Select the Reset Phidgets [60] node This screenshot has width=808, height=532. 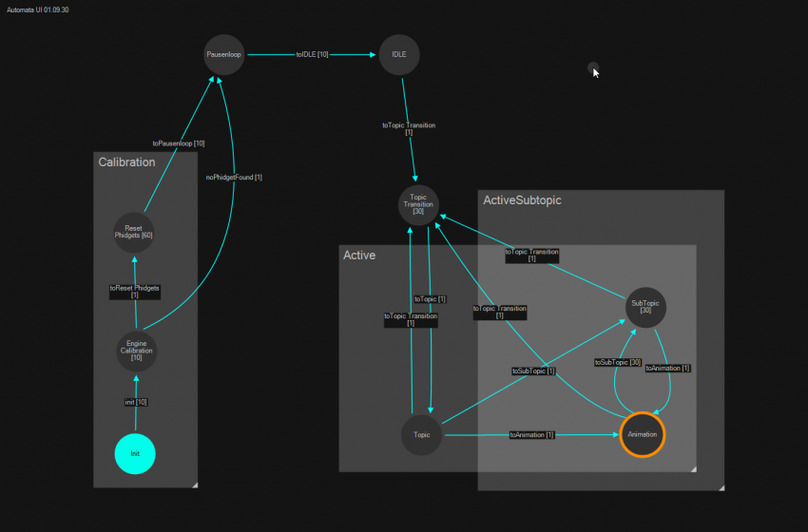pyautogui.click(x=133, y=233)
